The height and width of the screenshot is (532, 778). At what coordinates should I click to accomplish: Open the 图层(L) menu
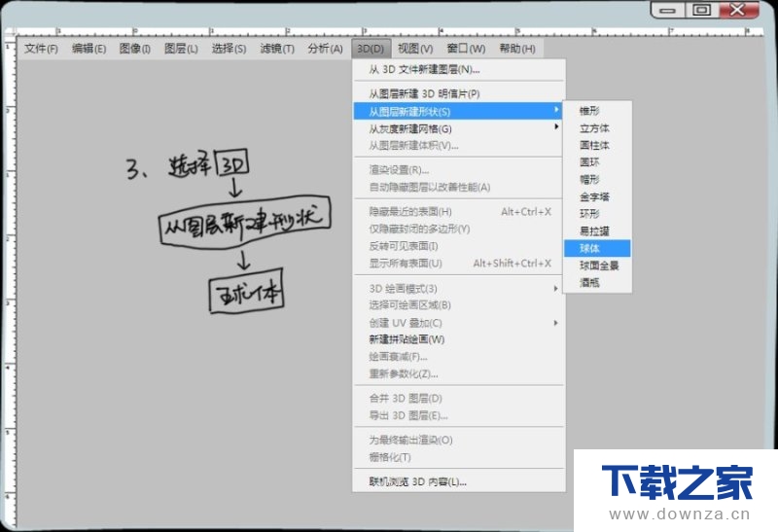pyautogui.click(x=181, y=49)
